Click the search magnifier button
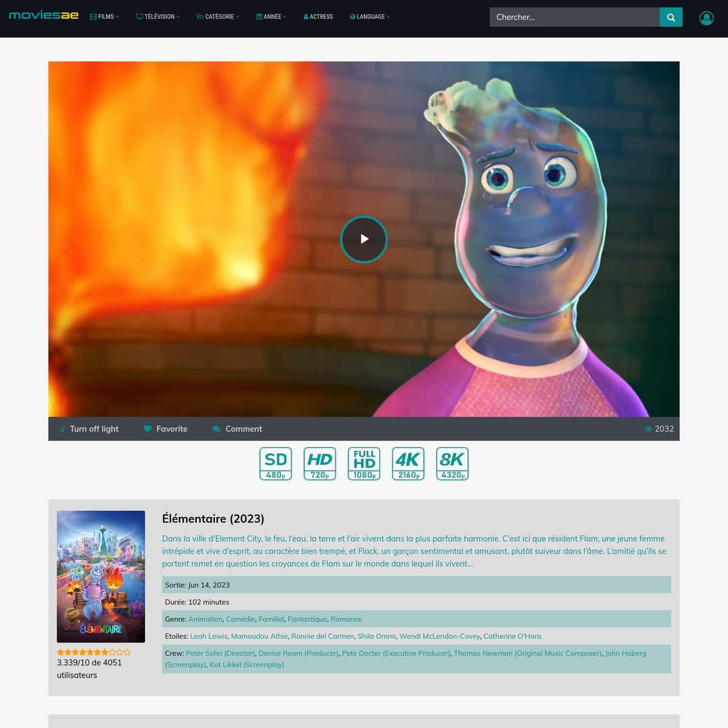The width and height of the screenshot is (728, 728). (x=671, y=17)
